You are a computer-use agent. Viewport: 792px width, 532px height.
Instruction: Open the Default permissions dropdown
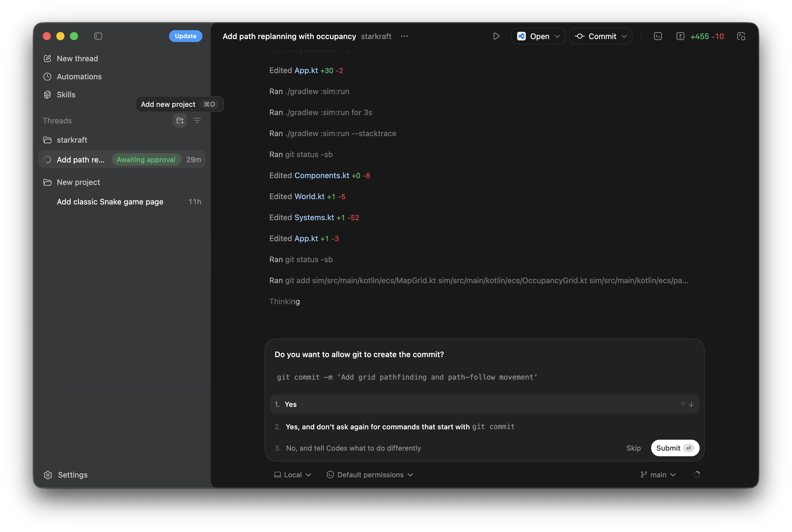(370, 475)
